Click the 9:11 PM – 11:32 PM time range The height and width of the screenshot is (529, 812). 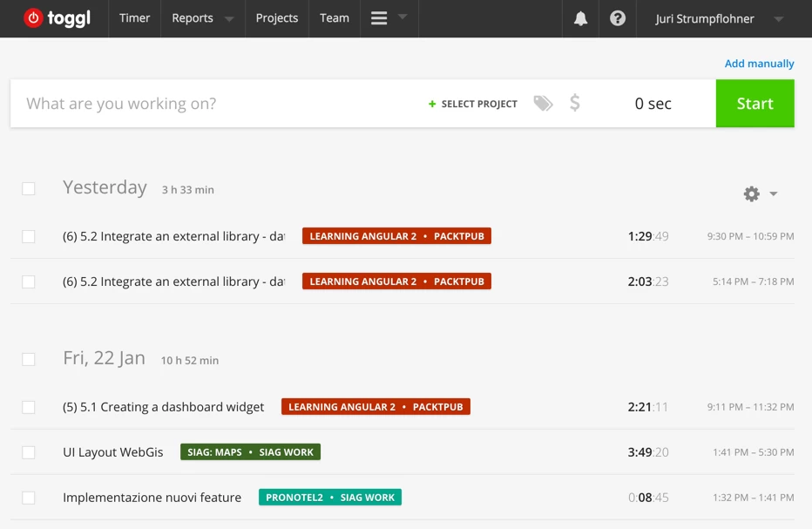750,407
